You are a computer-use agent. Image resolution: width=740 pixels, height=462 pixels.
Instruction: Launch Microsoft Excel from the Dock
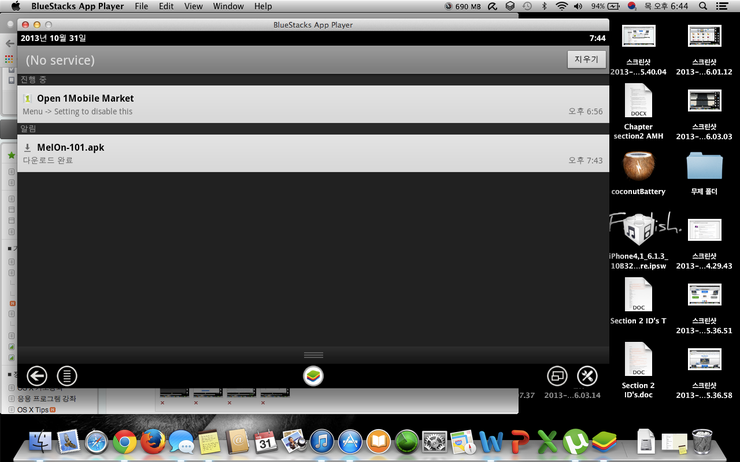(x=547, y=443)
